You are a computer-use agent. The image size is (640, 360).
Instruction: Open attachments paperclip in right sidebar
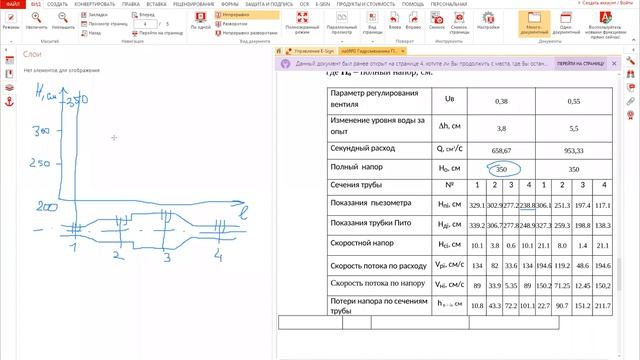coord(631,101)
